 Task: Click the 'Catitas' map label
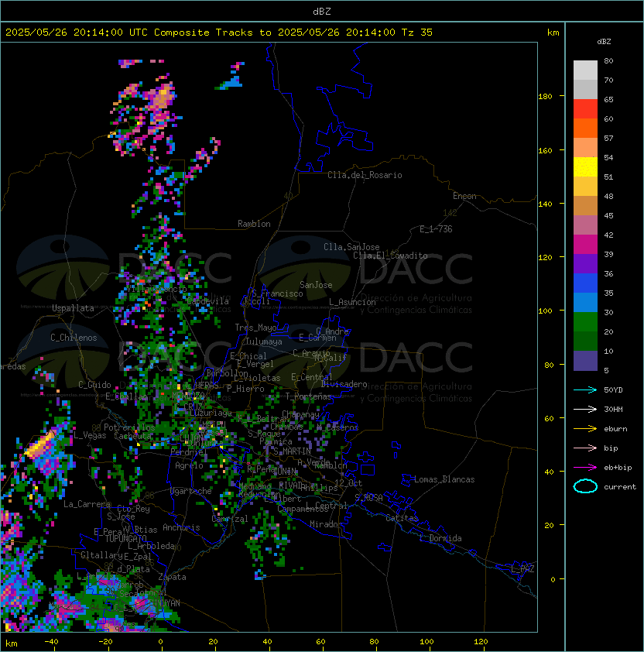tap(402, 518)
